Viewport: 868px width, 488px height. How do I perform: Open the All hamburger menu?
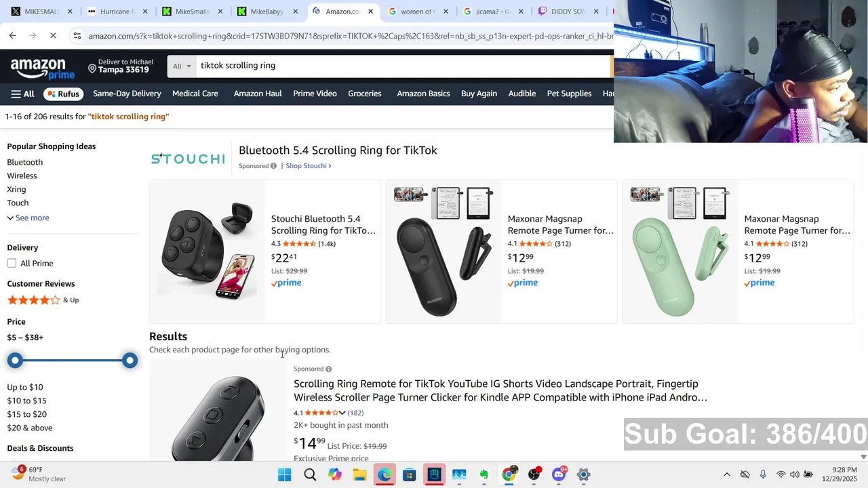coord(22,94)
